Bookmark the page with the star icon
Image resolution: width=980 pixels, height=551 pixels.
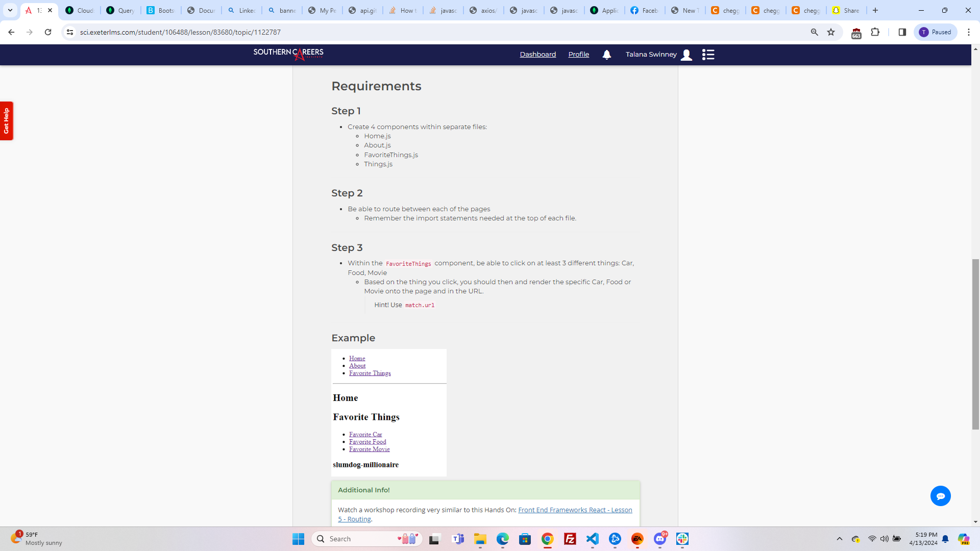pos(831,32)
